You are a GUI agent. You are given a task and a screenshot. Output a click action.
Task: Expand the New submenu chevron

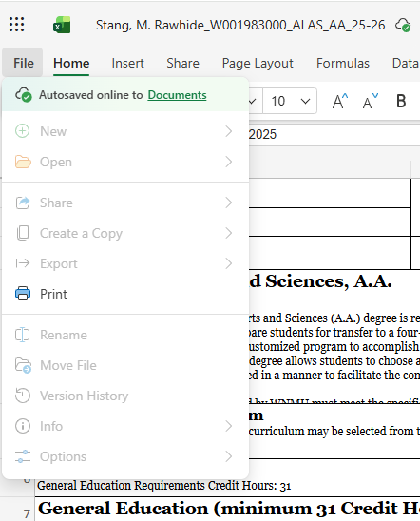[x=228, y=131]
